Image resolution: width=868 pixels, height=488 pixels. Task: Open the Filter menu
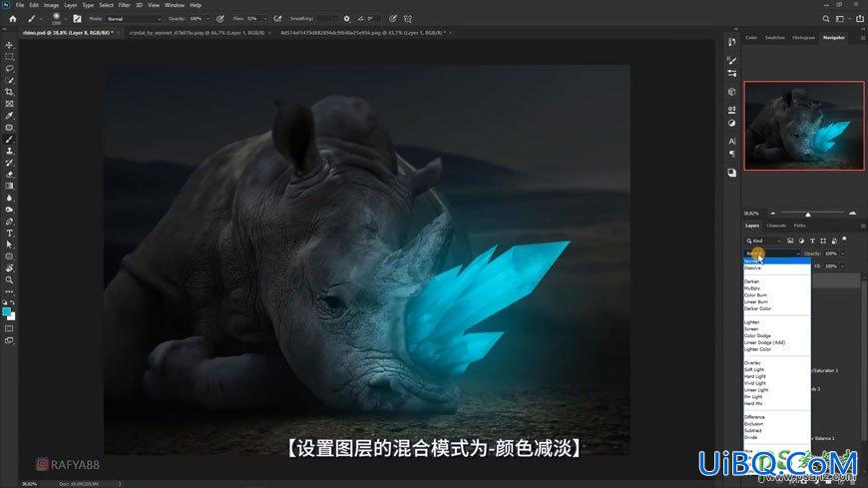[124, 5]
